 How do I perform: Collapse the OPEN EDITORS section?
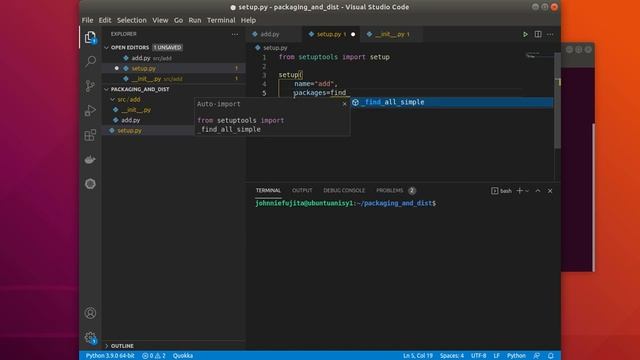[173, 47]
